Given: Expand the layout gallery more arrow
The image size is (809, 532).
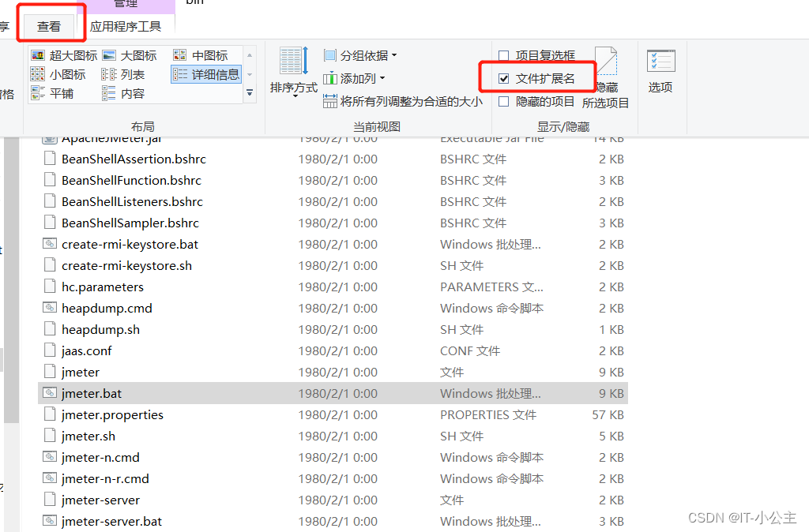Looking at the screenshot, I should (250, 93).
